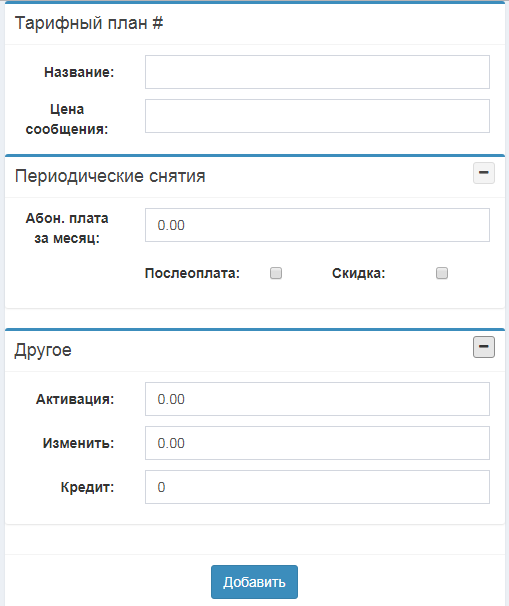Click the Активация label

[75, 399]
